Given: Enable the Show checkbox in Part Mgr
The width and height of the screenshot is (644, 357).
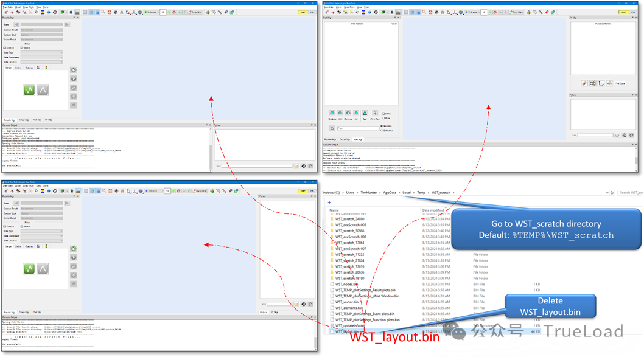Looking at the screenshot, I should coord(383,114).
